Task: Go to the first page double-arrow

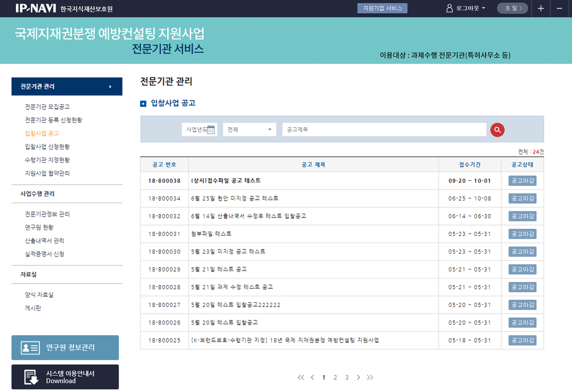Action: click(301, 377)
